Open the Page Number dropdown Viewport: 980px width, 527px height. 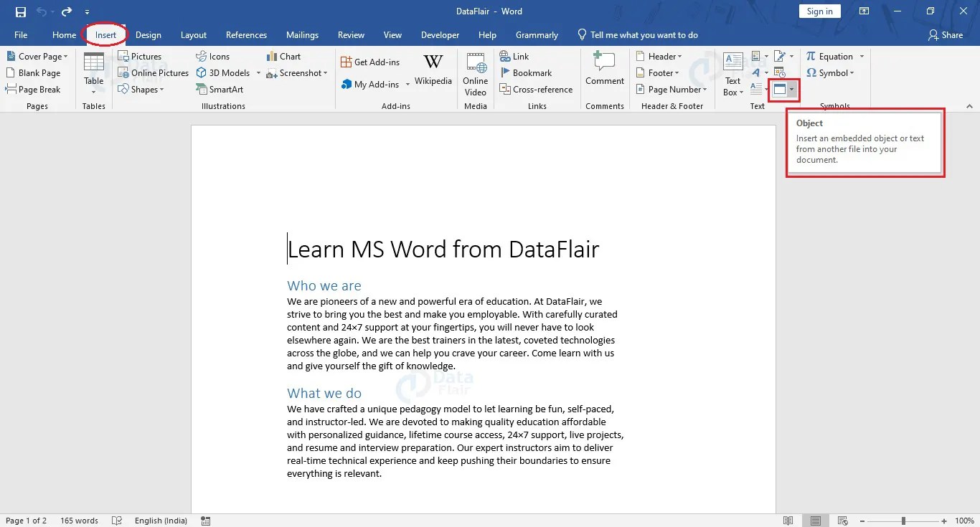[672, 89]
